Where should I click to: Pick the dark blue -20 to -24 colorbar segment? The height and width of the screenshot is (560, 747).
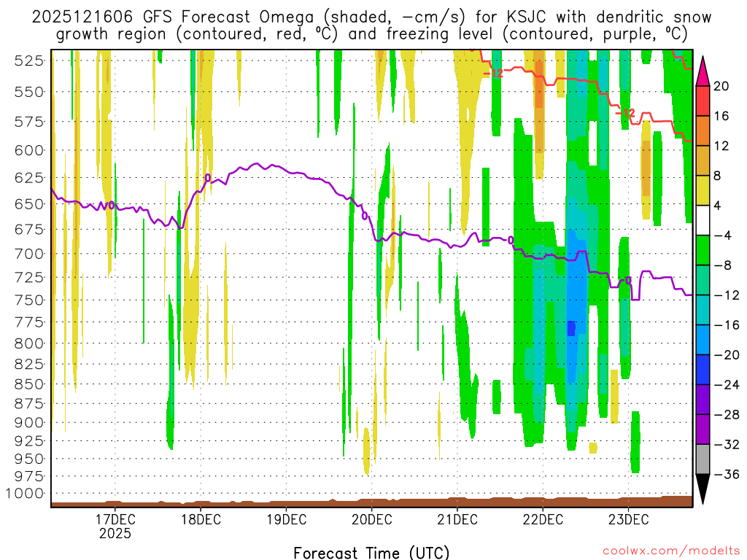[x=703, y=370]
